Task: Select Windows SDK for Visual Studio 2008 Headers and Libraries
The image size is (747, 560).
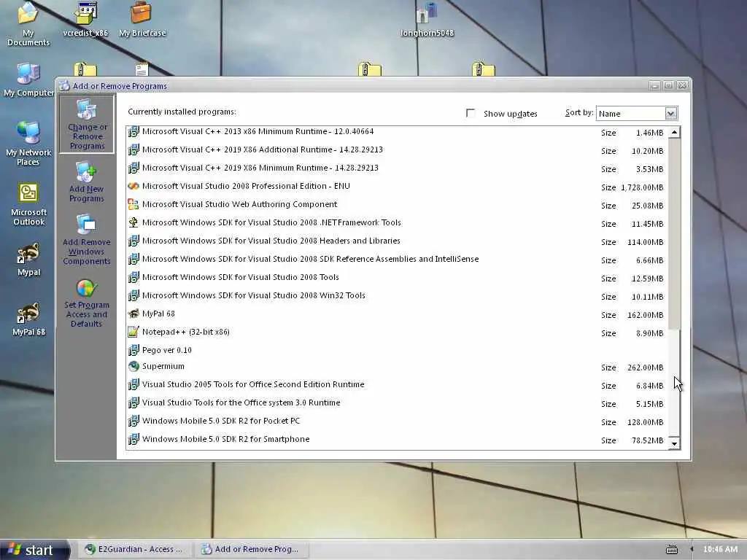Action: pyautogui.click(x=396, y=241)
